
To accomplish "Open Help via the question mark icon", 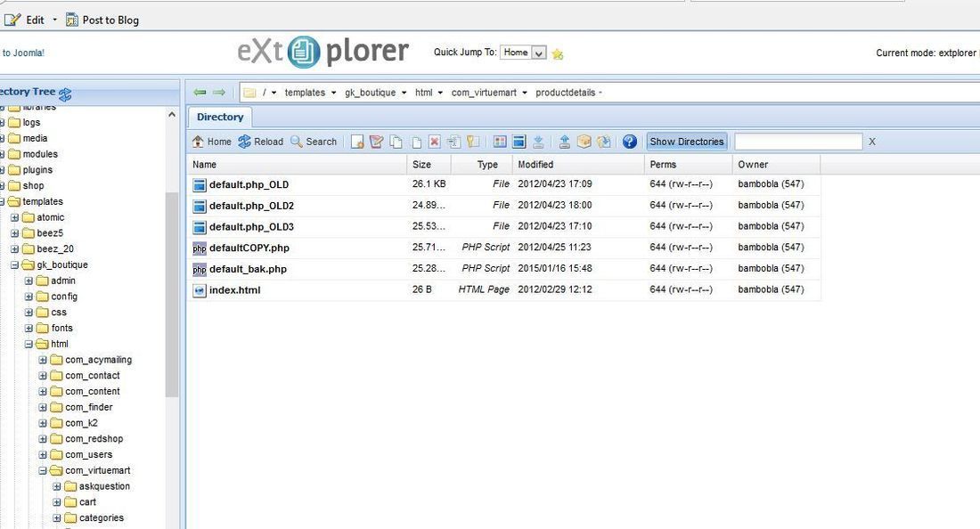I will click(x=629, y=142).
